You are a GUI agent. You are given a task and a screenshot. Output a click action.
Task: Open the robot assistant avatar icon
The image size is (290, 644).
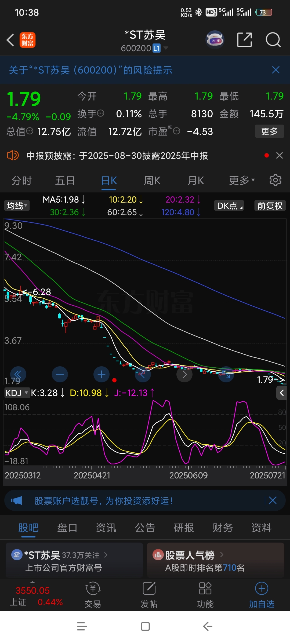coord(215,40)
